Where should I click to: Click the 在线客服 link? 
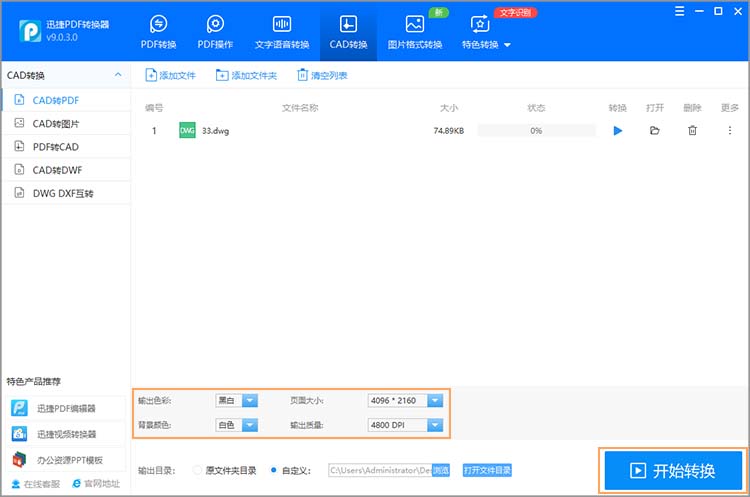[36, 484]
